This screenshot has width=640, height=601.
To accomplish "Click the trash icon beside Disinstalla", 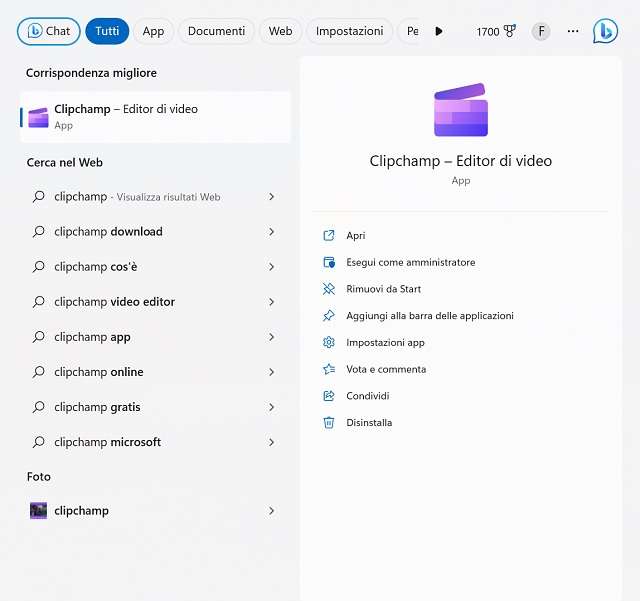I will click(329, 423).
